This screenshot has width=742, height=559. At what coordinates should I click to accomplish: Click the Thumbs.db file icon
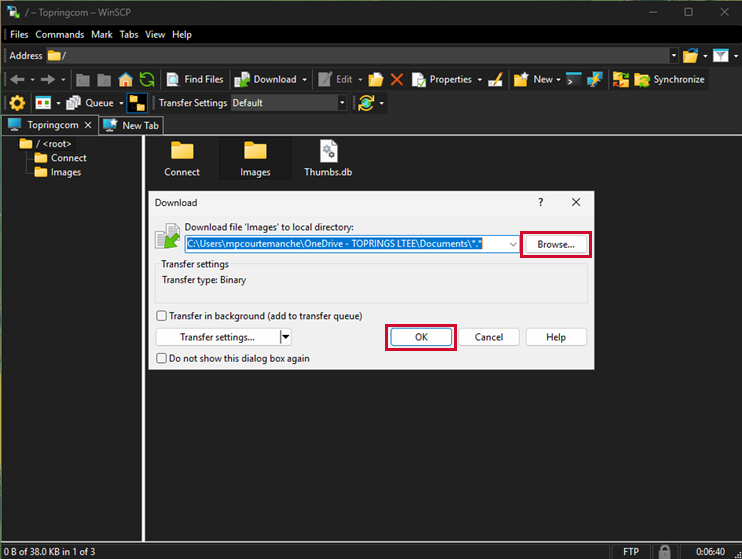(327, 152)
